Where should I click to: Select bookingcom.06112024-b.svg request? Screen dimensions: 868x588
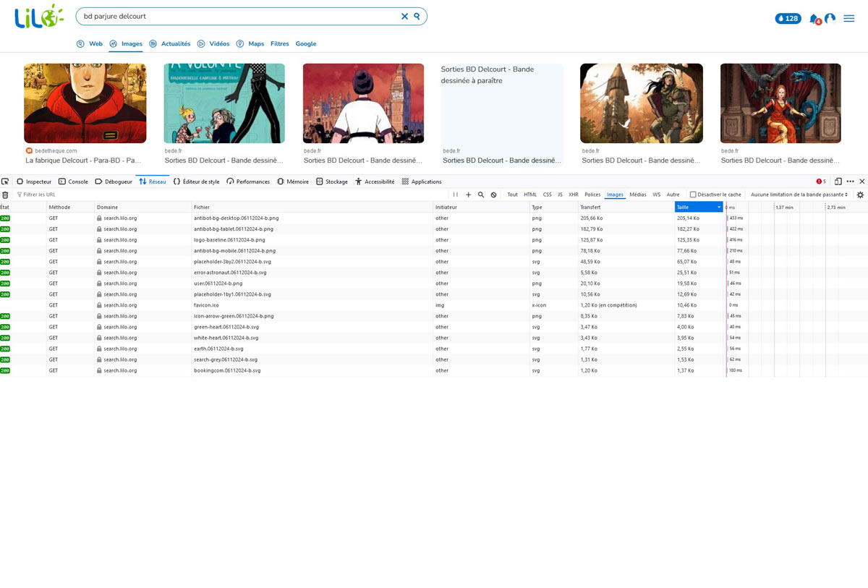pyautogui.click(x=434, y=370)
